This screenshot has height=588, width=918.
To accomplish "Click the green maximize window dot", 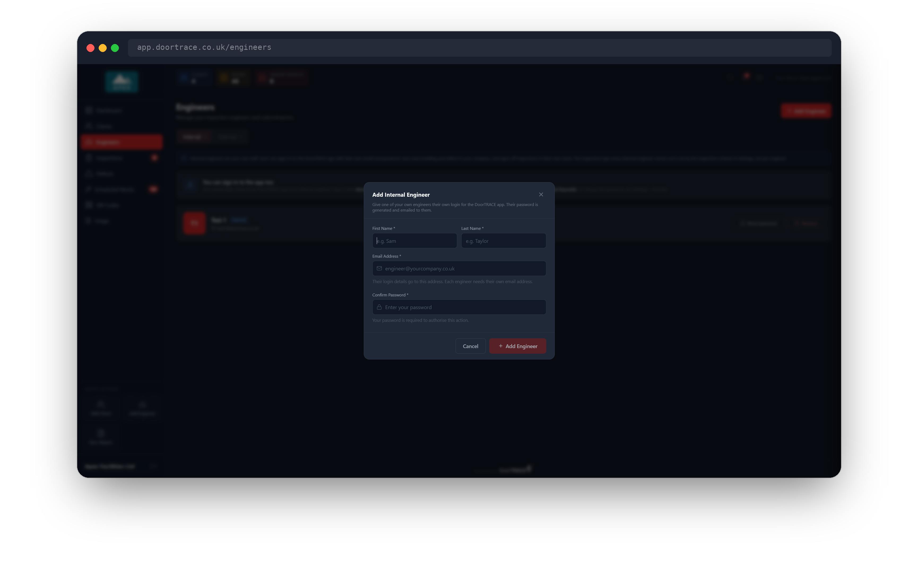I will tap(115, 48).
